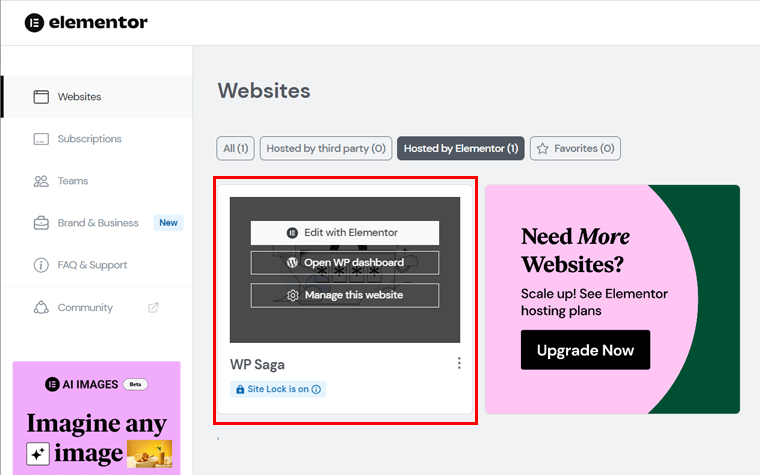Click the info icon beside Site Lock
Screen dimensions: 760x475
[316, 389]
